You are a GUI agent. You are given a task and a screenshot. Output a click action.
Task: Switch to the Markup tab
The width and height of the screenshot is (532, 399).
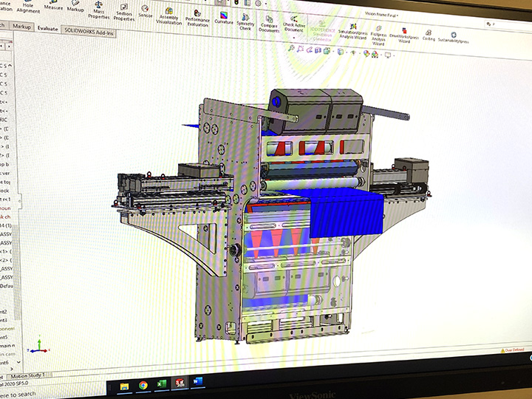click(21, 26)
